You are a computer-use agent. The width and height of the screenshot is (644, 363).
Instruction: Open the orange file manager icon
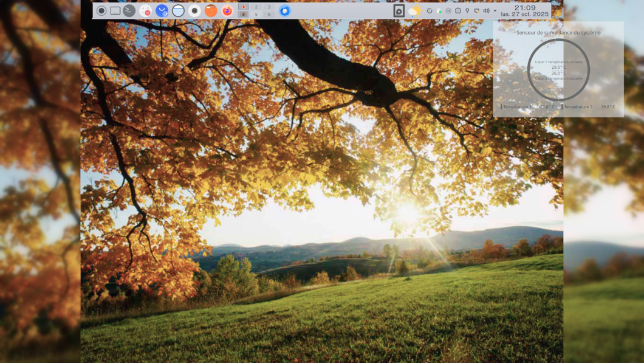[211, 10]
